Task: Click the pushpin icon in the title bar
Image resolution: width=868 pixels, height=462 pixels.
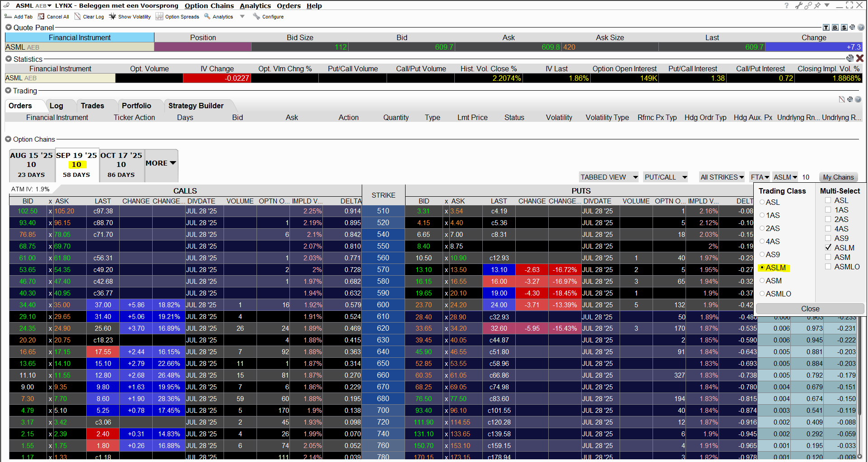Action: point(817,5)
